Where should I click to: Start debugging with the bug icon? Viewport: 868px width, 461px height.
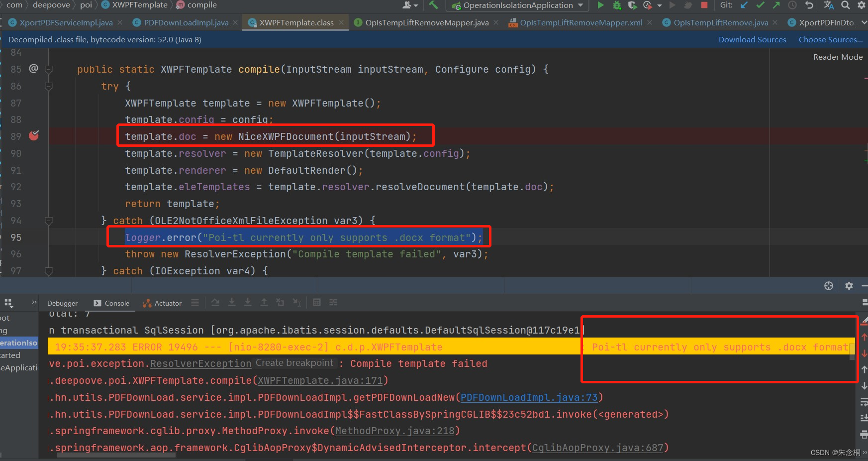click(x=617, y=5)
